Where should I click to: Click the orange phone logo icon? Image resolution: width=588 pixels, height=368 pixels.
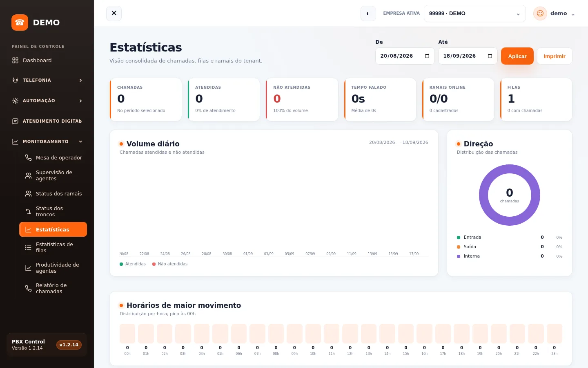pos(20,22)
